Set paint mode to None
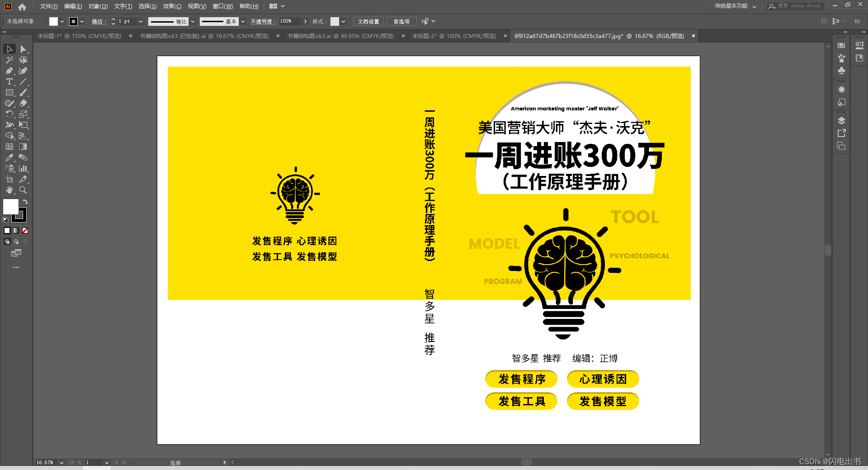868x470 pixels. (25, 230)
